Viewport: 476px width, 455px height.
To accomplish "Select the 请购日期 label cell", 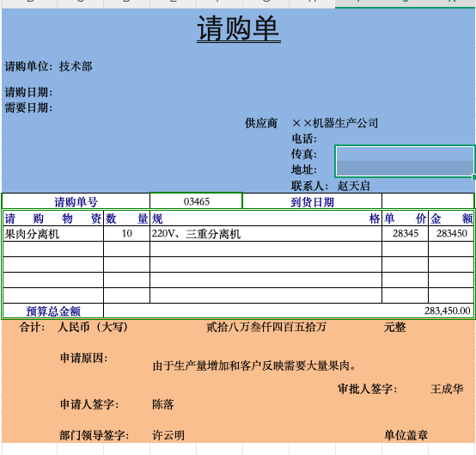I will (28, 92).
